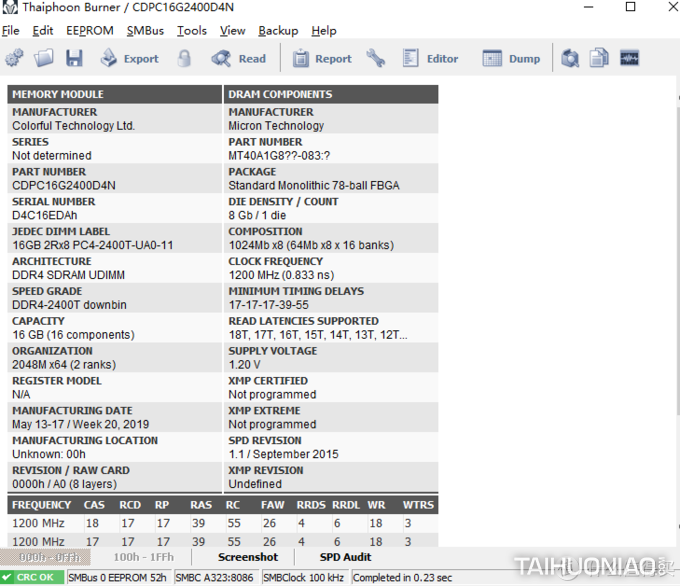Click the WTRS column header
Viewport: 680px width, 586px height.
point(418,505)
